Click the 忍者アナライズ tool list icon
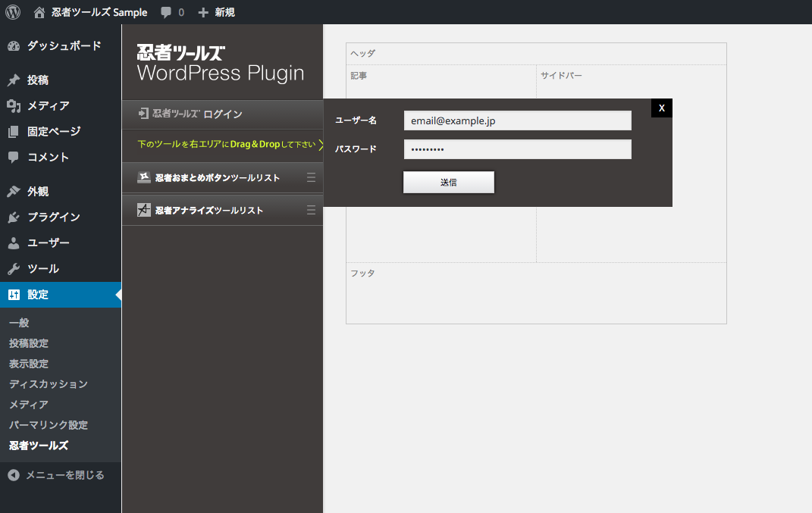 tap(143, 210)
